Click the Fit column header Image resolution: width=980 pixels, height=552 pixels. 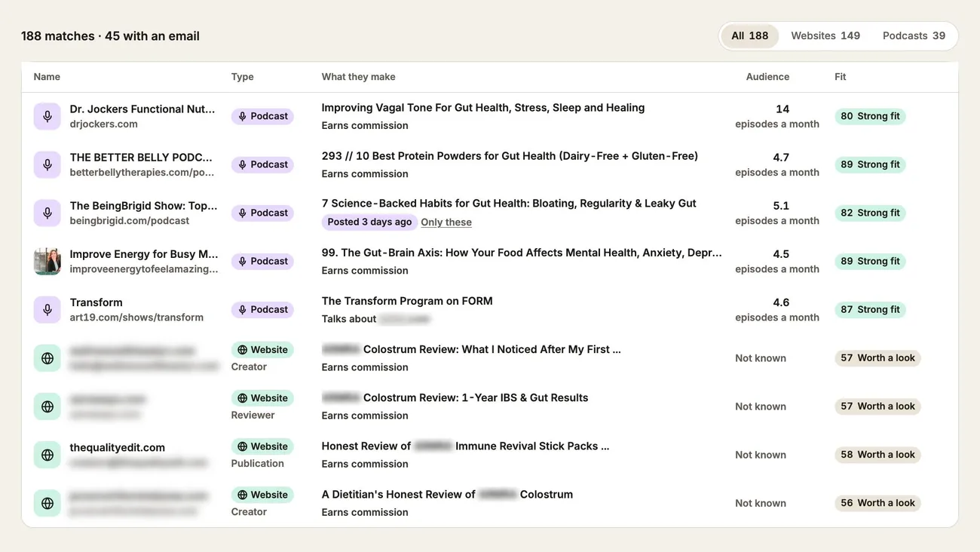[841, 77]
